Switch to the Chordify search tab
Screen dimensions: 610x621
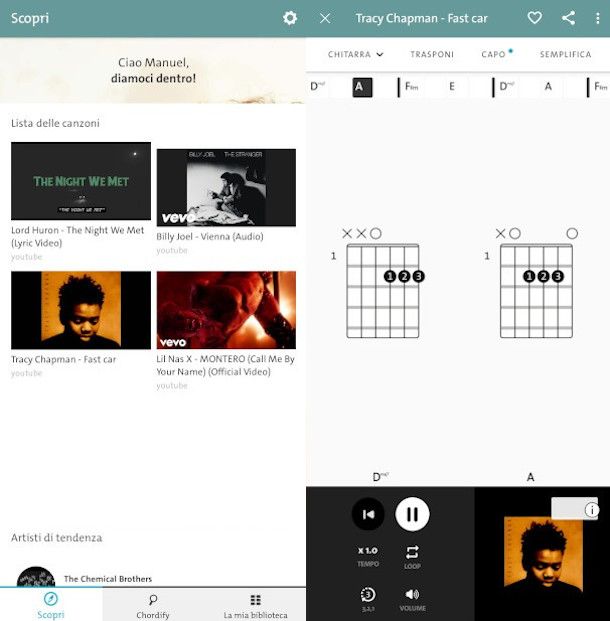click(x=153, y=605)
